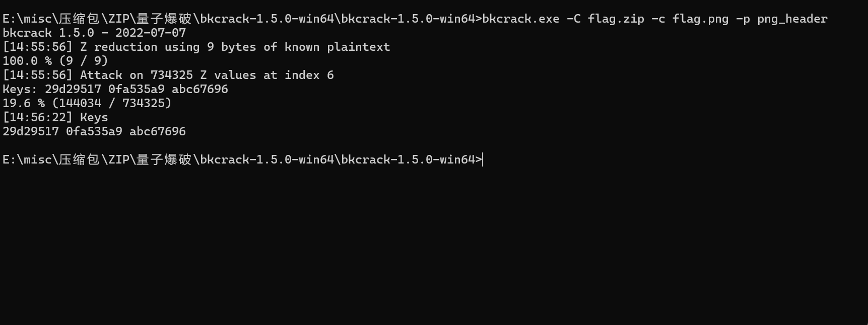The height and width of the screenshot is (325, 868).
Task: Click bkcrack.exe in the typed command
Action: [x=521, y=19]
